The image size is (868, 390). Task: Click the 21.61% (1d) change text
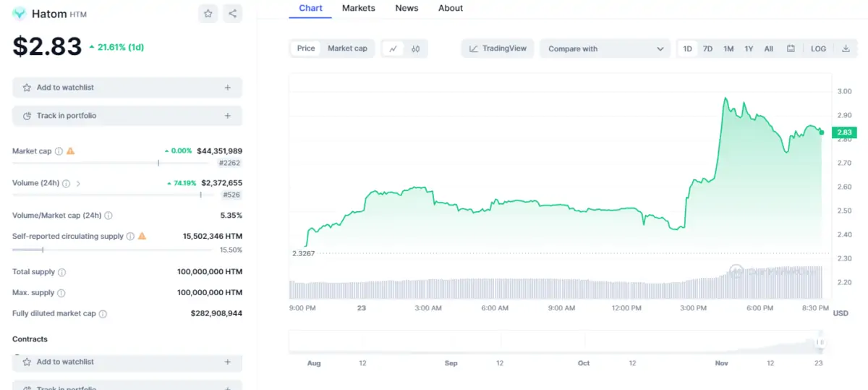point(116,47)
